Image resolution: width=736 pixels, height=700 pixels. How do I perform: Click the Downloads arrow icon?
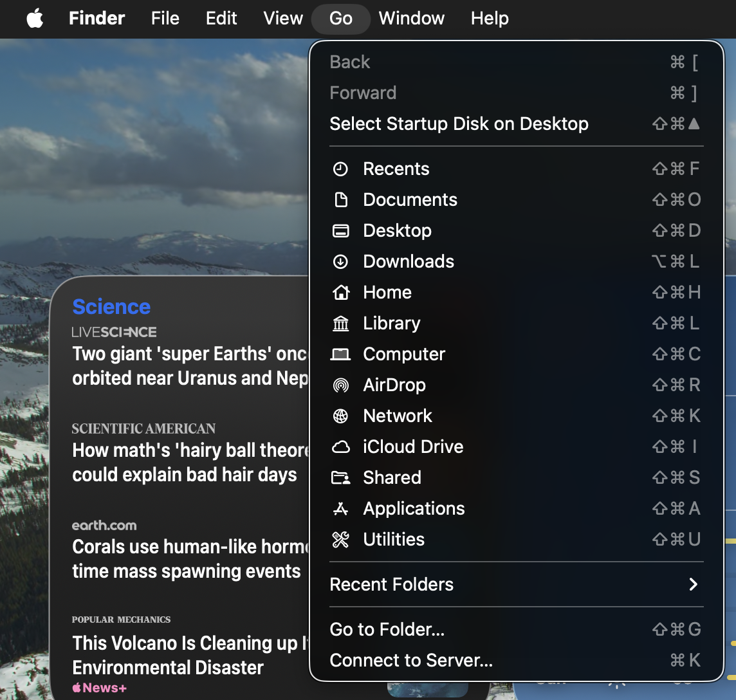click(340, 261)
